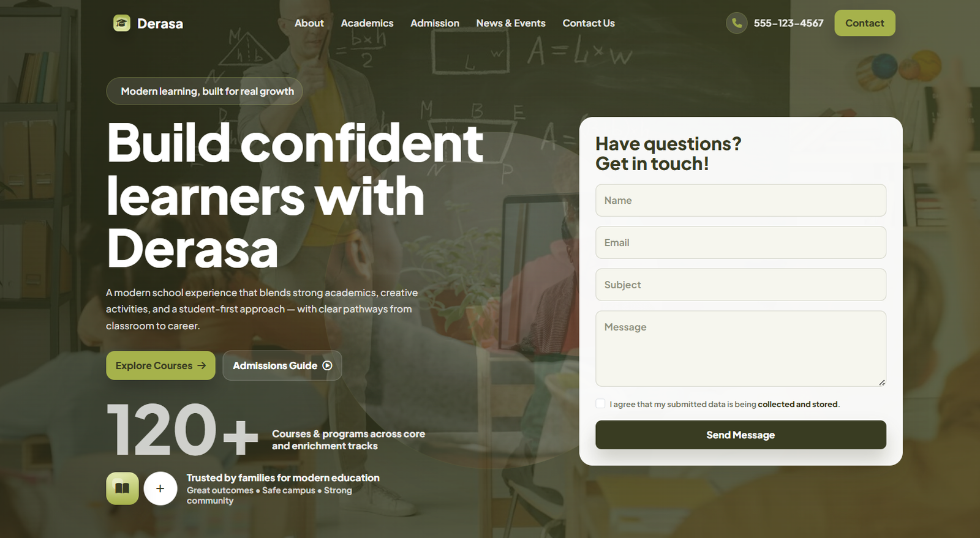Screen dimensions: 980x538
Task: Call the 555-123-4567 phone link
Action: 788,23
